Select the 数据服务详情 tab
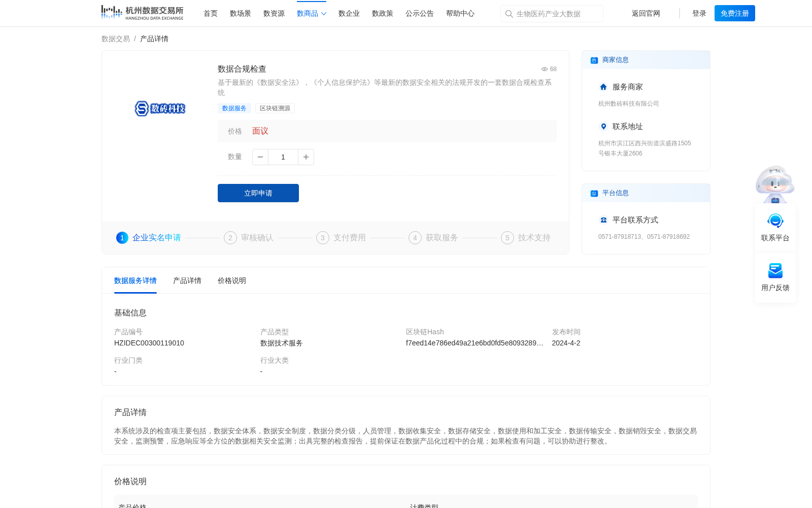The image size is (812, 508). coord(136,281)
